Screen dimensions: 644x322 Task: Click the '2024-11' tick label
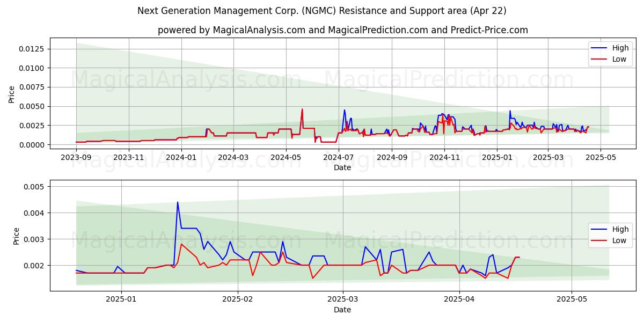click(444, 157)
